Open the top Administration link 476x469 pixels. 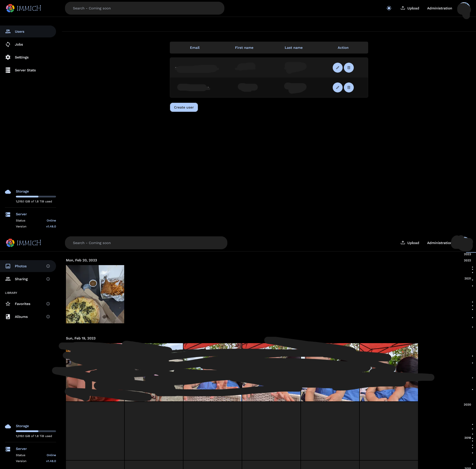tap(439, 8)
